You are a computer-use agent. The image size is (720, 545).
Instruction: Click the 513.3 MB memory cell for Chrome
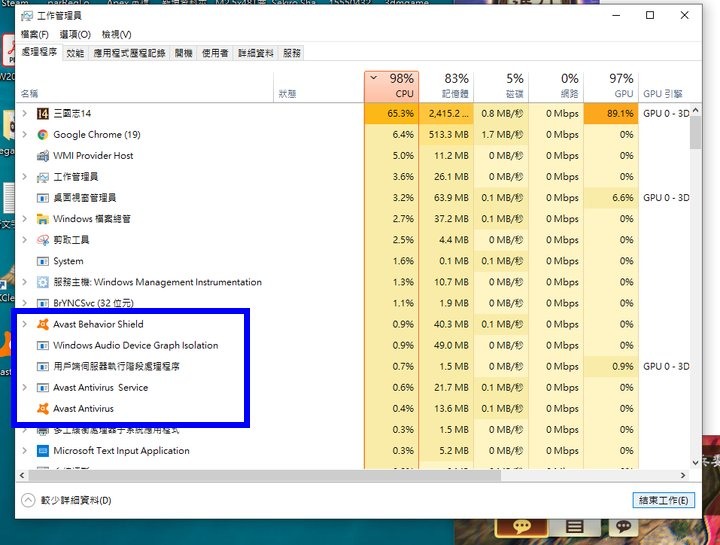446,135
